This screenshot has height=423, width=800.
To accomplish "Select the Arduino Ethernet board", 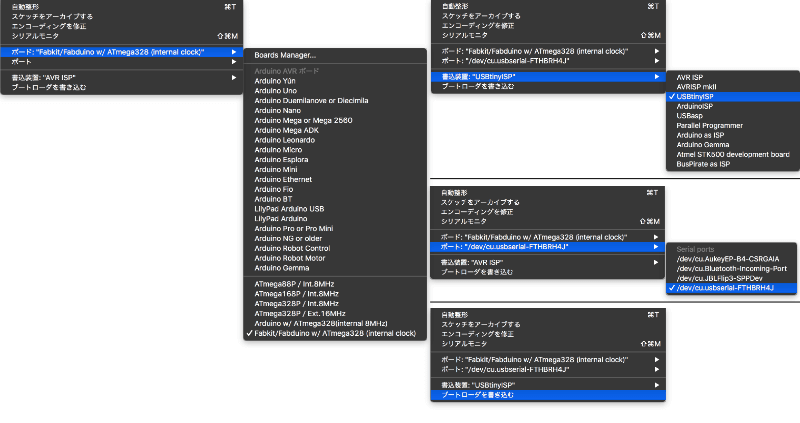I will (335, 180).
